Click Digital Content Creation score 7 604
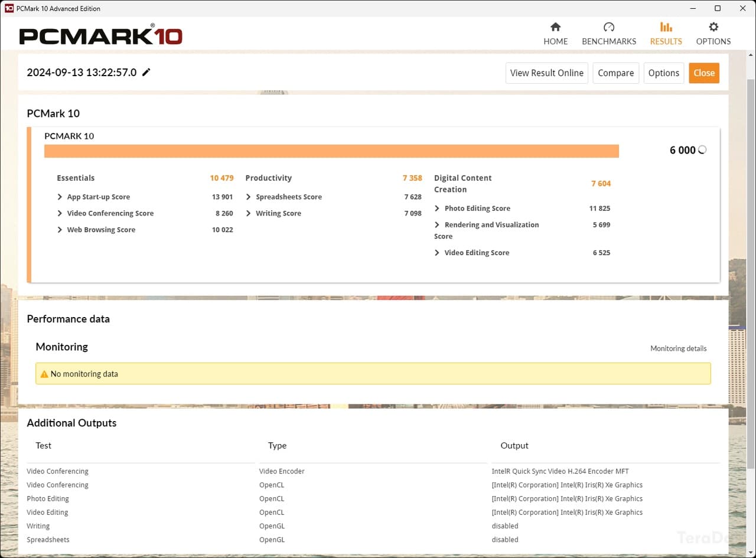The image size is (756, 558). (601, 184)
